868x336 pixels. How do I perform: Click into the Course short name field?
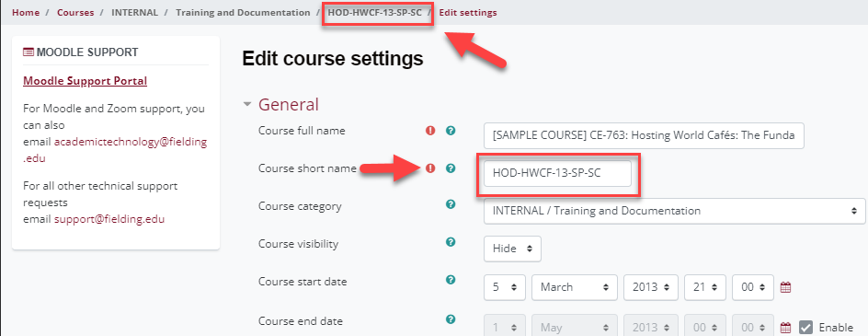[557, 174]
